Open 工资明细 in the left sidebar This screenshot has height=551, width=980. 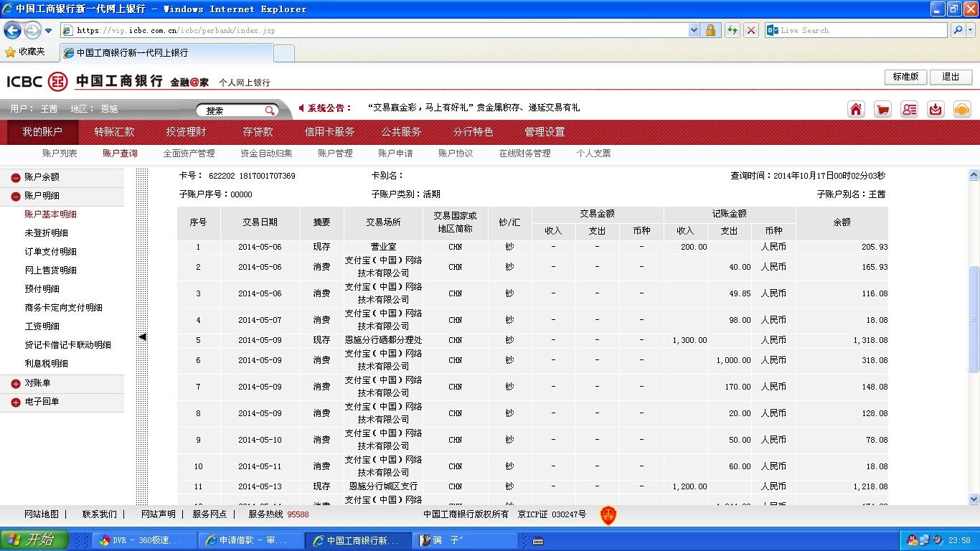(x=42, y=326)
